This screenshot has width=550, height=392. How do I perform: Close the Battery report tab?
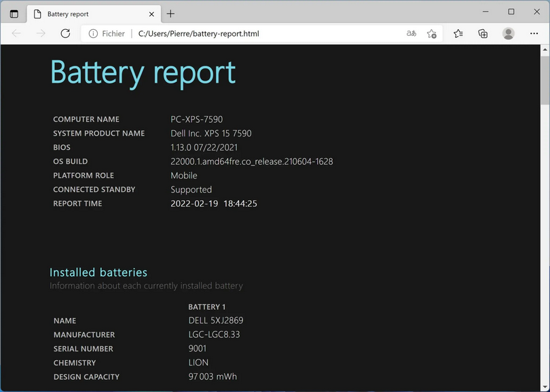click(151, 14)
